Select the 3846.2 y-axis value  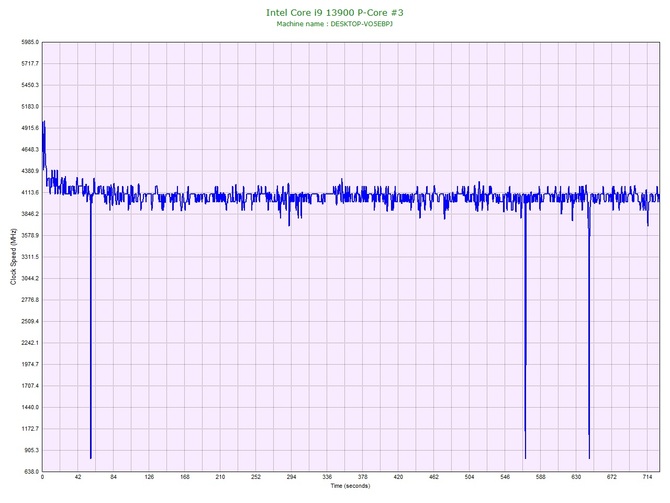(30, 214)
